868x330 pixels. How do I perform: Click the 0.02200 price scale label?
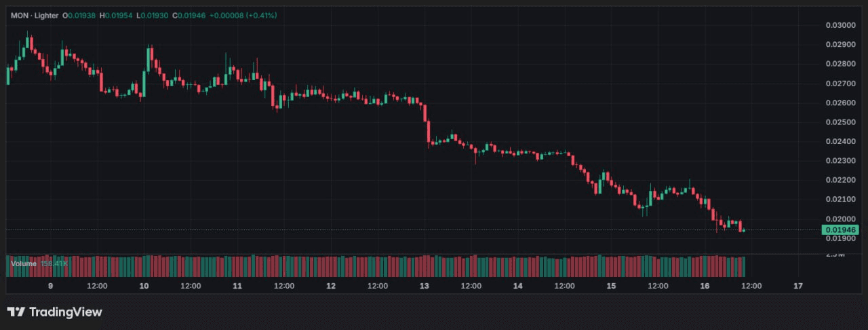(x=840, y=180)
